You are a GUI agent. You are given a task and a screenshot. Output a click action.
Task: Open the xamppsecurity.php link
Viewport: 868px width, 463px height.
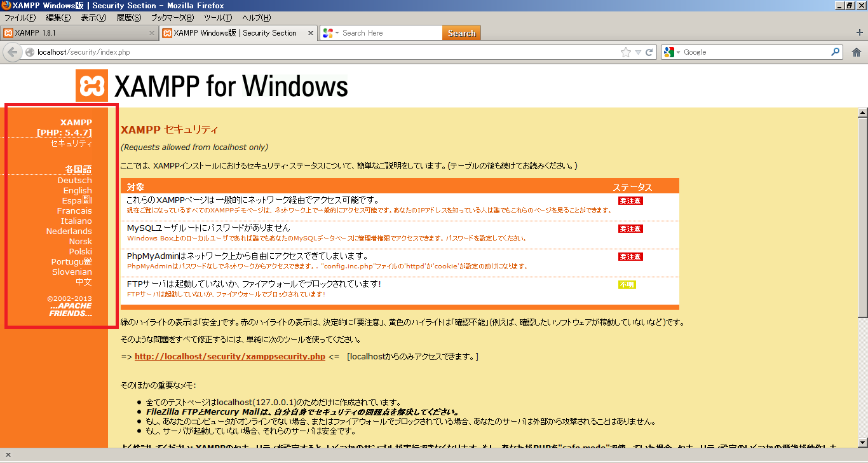pyautogui.click(x=230, y=356)
